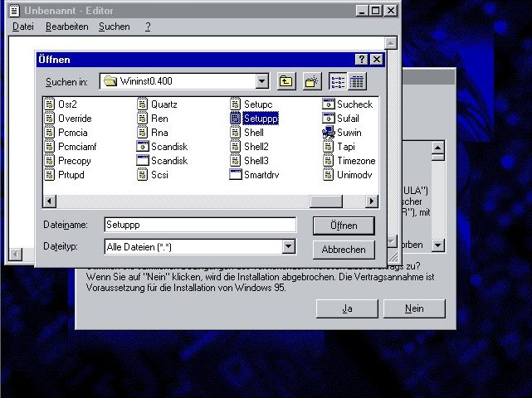
Task: Minimize the Editor window
Action: (363, 11)
